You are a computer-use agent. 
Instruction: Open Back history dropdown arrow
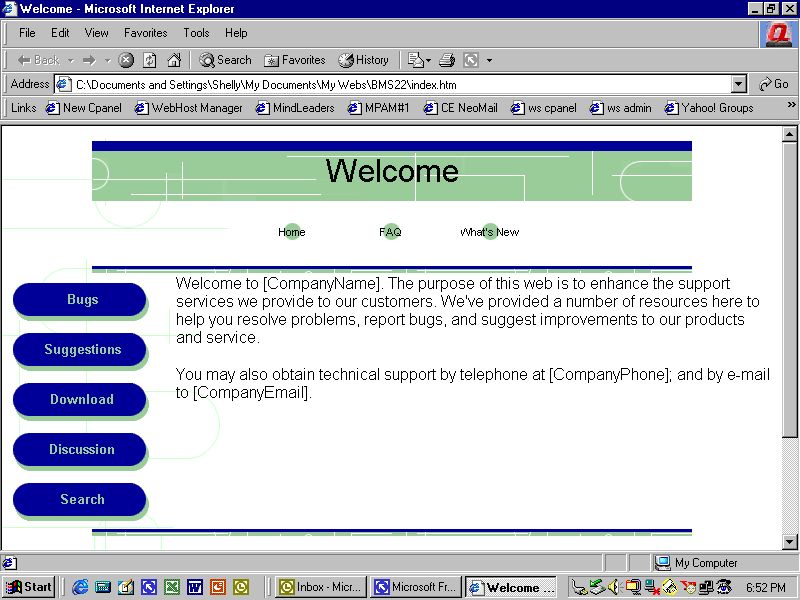point(71,61)
